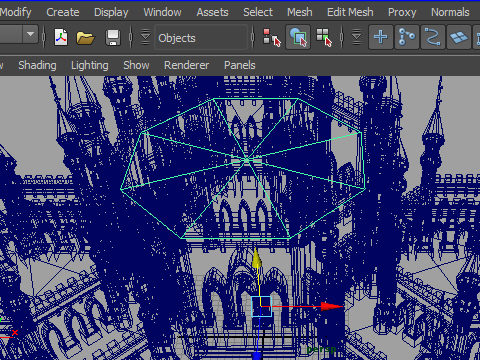Enable snap to view planes icon
Viewport: 480px width, 360px height.
pyautogui.click(x=459, y=37)
